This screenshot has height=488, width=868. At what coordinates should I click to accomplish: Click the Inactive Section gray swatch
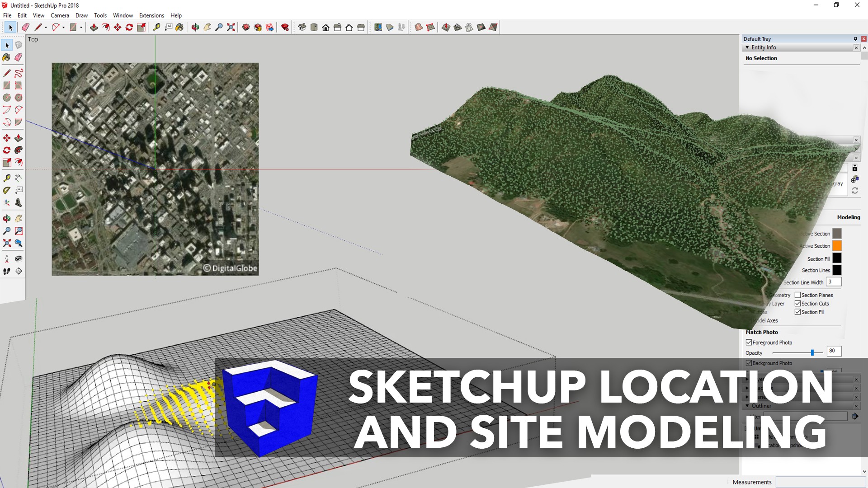[837, 234]
